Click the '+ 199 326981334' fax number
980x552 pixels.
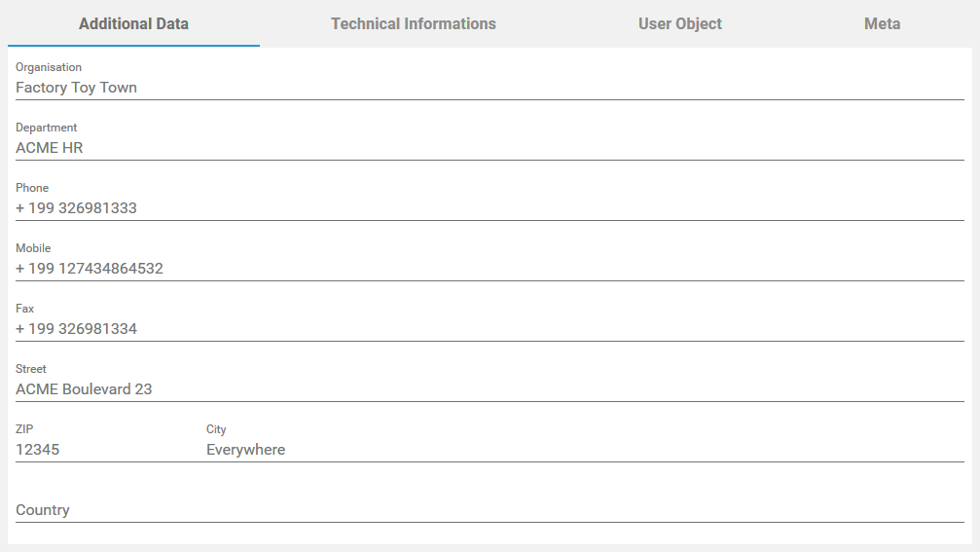click(76, 329)
